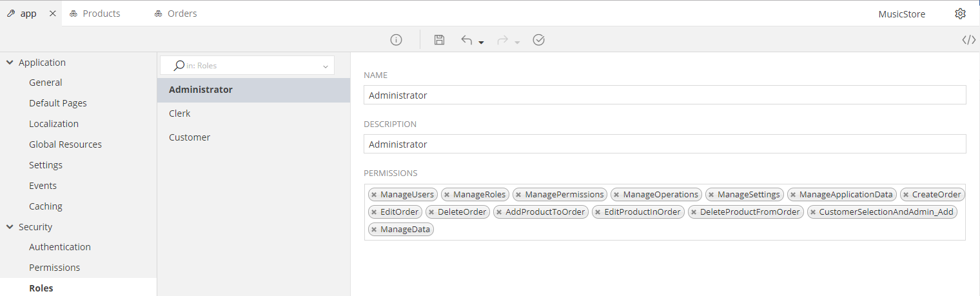Screen dimensions: 980x296
Task: Save changes with the floppy disk icon
Action: pyautogui.click(x=439, y=40)
